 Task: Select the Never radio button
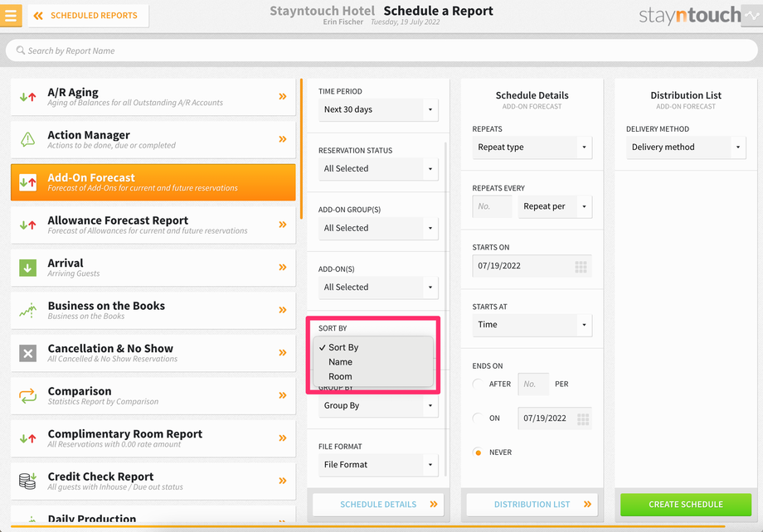coord(478,452)
